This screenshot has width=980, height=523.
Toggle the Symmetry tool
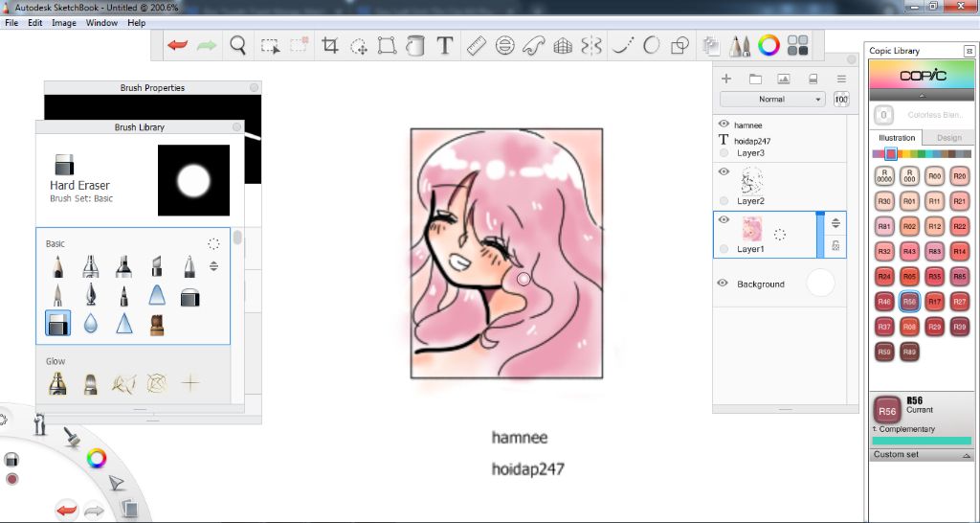[x=591, y=45]
